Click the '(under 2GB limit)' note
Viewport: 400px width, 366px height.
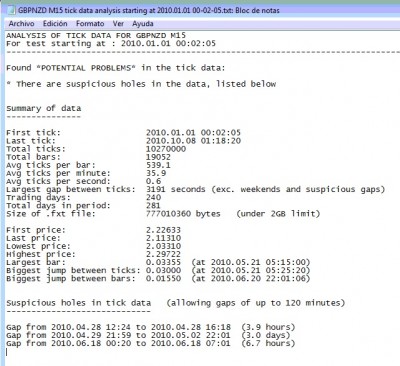(278, 214)
